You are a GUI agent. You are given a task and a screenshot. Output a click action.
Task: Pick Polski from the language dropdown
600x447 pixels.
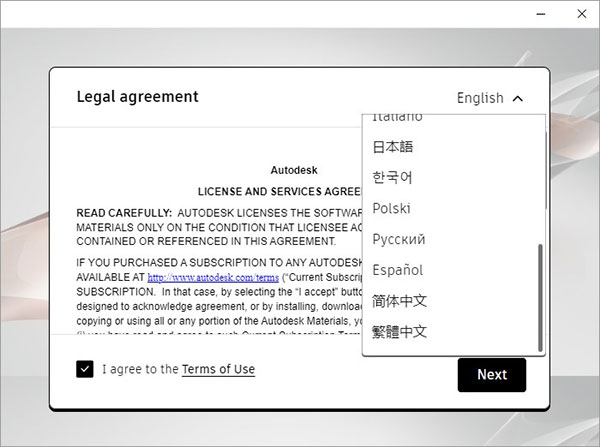point(391,209)
